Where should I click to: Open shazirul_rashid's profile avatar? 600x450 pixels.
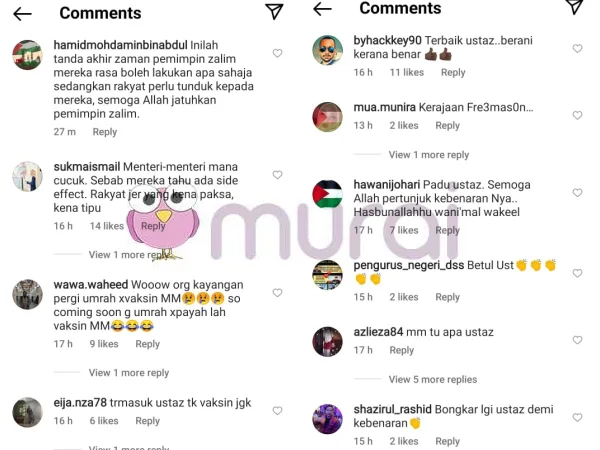[x=328, y=419]
